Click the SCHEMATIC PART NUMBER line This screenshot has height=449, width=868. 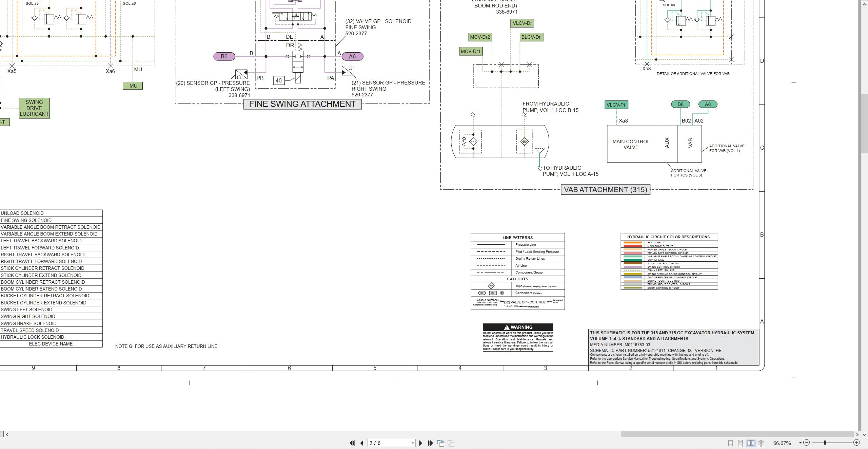tap(655, 351)
